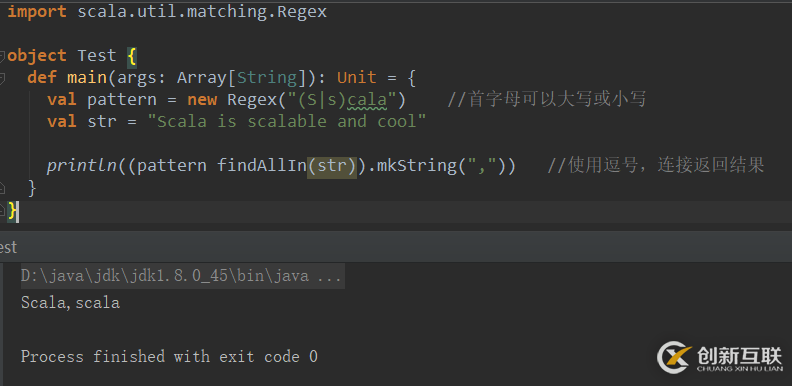Click the println call
This screenshot has height=386, width=792.
[x=82, y=166]
